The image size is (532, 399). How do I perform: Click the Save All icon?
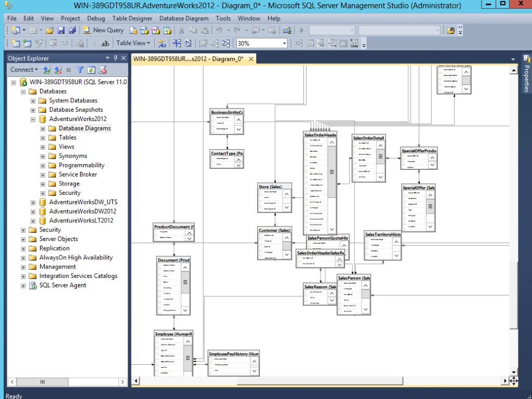(x=72, y=30)
